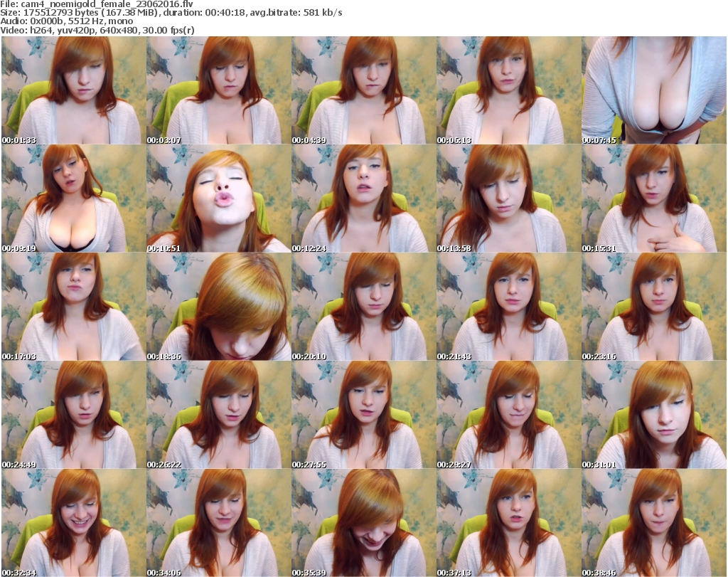Click the avg.bitrate '581 kb/s' text
The height and width of the screenshot is (577, 728).
point(323,13)
